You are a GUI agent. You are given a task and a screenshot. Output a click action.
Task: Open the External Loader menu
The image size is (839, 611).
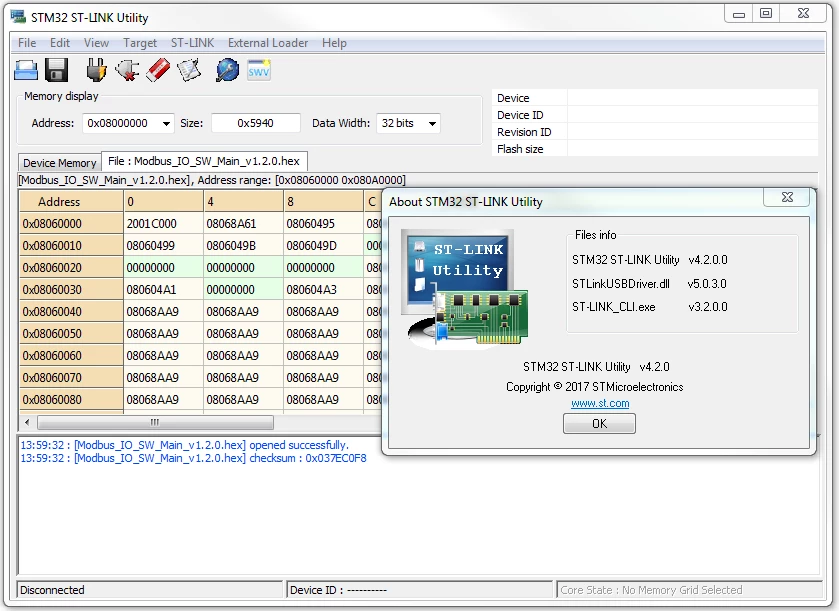click(x=268, y=43)
